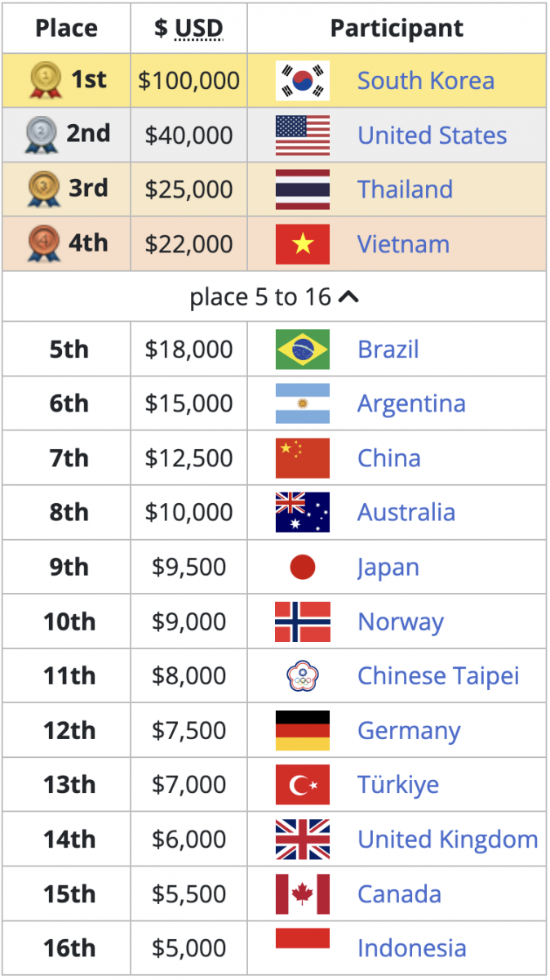This screenshot has width=550, height=980.
Task: Click the South Korea flag icon
Action: coord(303,81)
